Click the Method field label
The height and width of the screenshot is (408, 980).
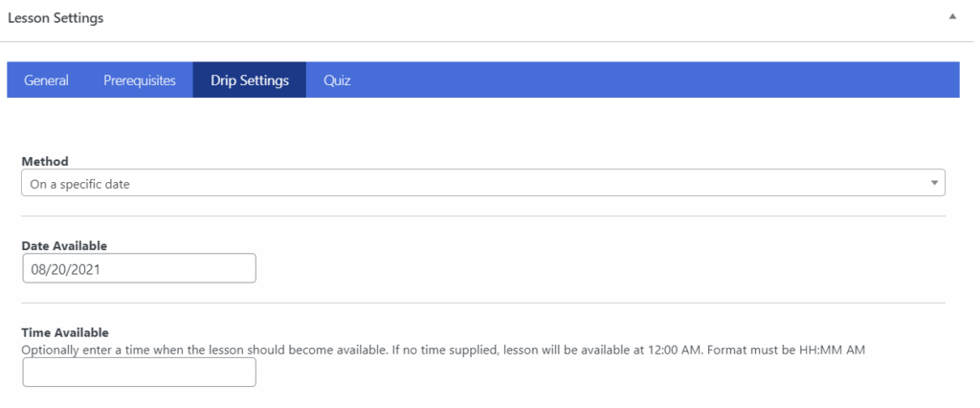coord(45,162)
